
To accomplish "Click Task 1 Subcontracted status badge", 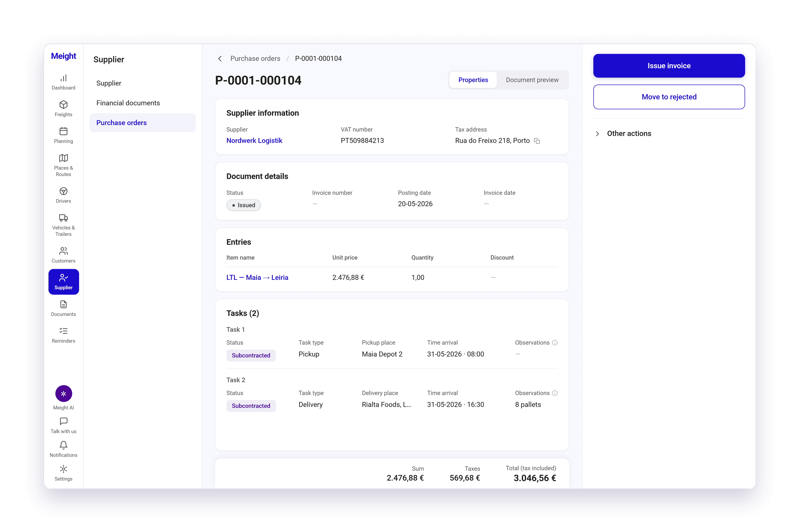I will coord(251,355).
